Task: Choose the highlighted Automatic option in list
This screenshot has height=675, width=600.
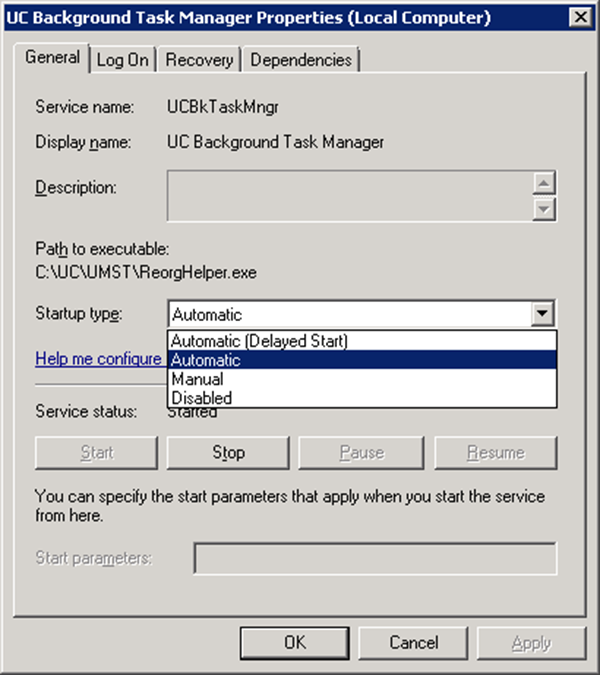Action: (206, 360)
